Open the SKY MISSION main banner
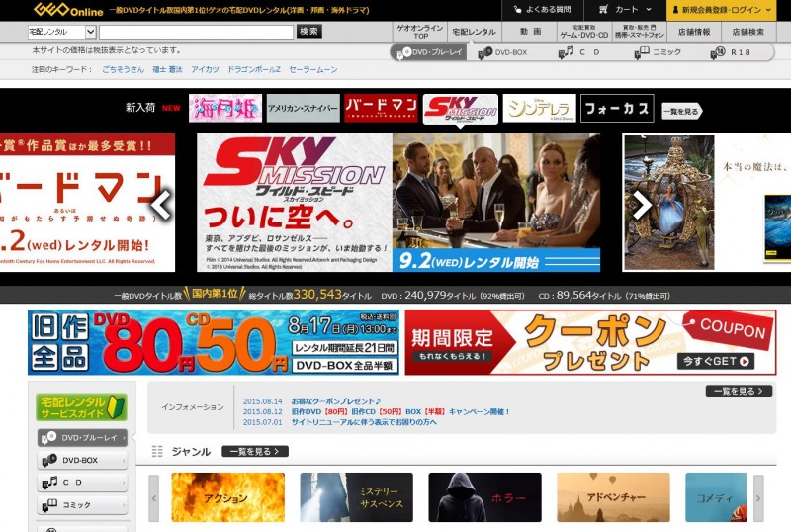 [398, 203]
